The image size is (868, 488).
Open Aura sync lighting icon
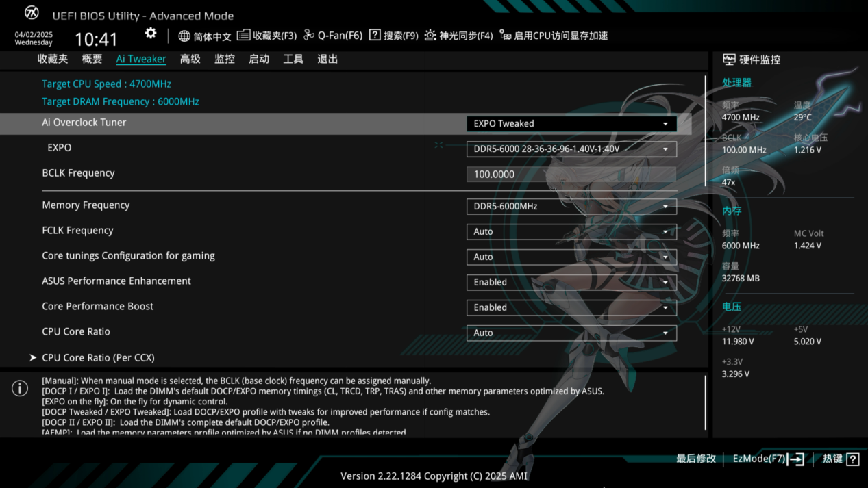pos(430,35)
